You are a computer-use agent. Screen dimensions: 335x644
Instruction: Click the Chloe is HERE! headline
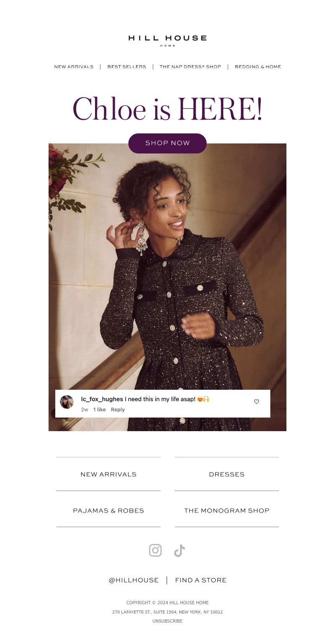pyautogui.click(x=167, y=110)
